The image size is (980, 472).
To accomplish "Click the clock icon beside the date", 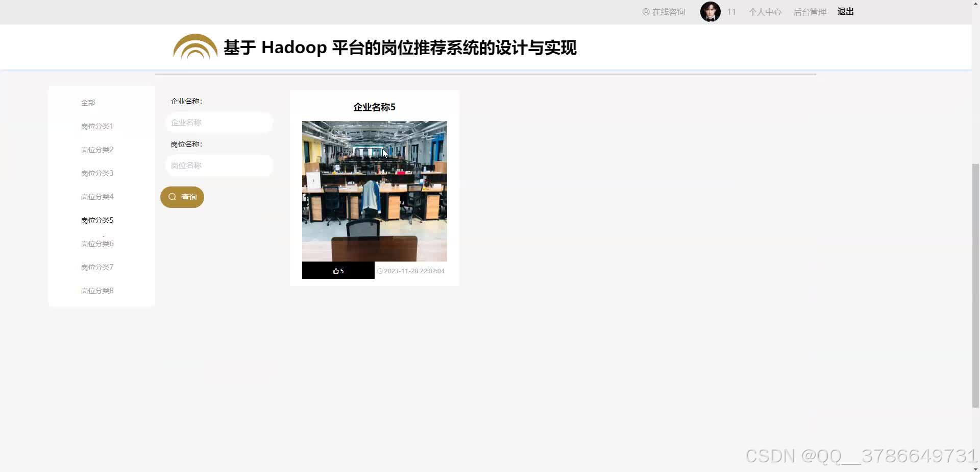I will (x=380, y=271).
